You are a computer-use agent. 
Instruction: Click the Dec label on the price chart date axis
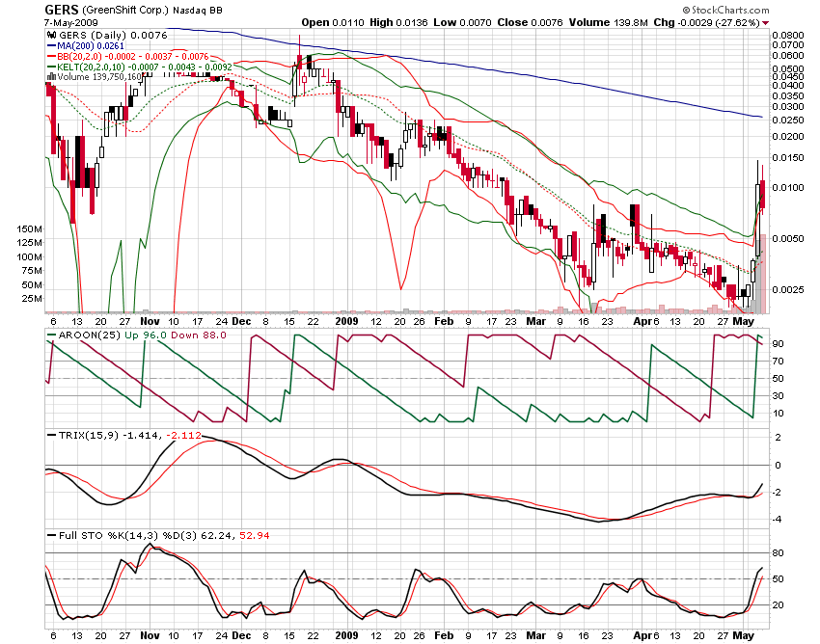click(x=241, y=321)
